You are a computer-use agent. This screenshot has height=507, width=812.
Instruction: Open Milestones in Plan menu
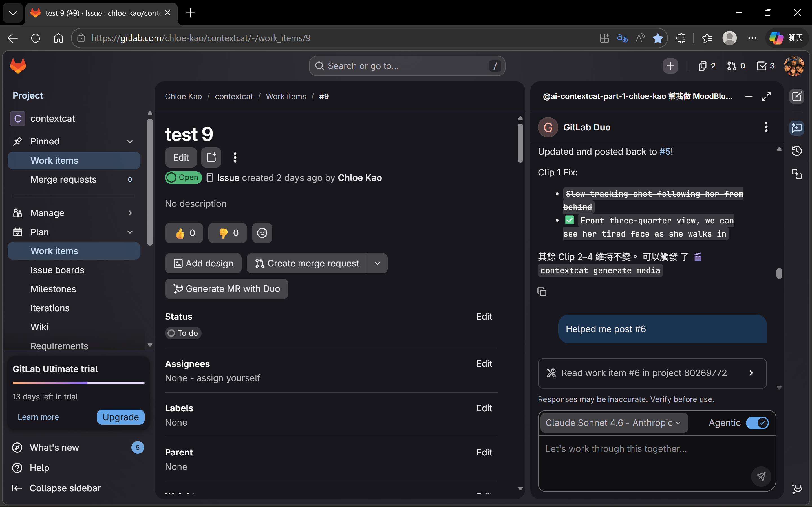click(x=53, y=289)
